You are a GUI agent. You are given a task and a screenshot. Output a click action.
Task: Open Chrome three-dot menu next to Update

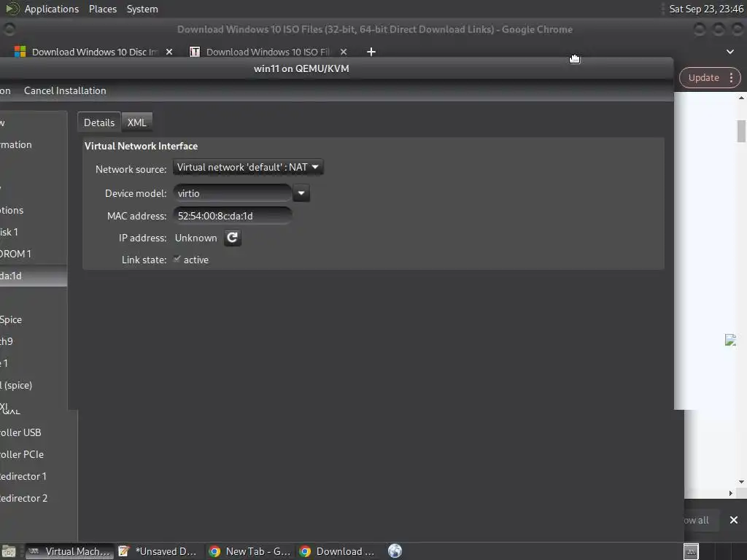[731, 77]
